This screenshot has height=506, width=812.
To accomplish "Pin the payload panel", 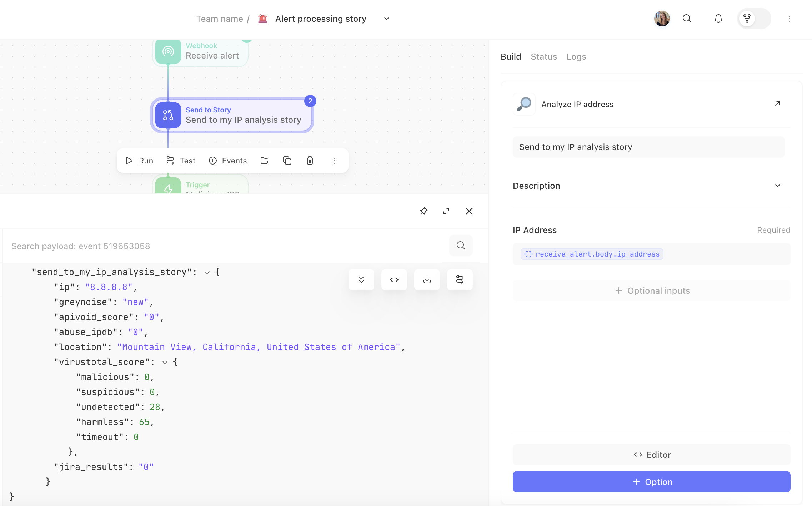I will pyautogui.click(x=423, y=211).
